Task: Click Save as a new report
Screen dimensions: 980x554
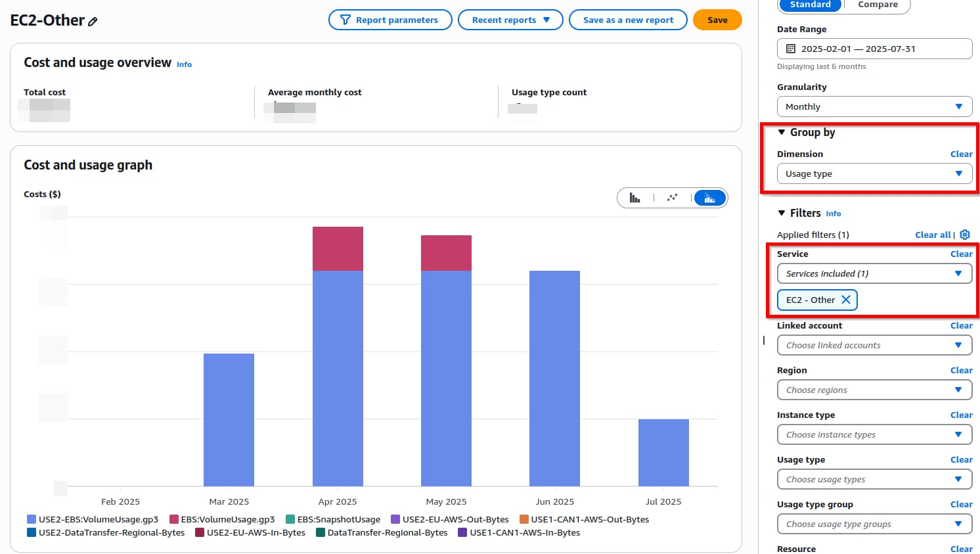Action: coord(628,20)
